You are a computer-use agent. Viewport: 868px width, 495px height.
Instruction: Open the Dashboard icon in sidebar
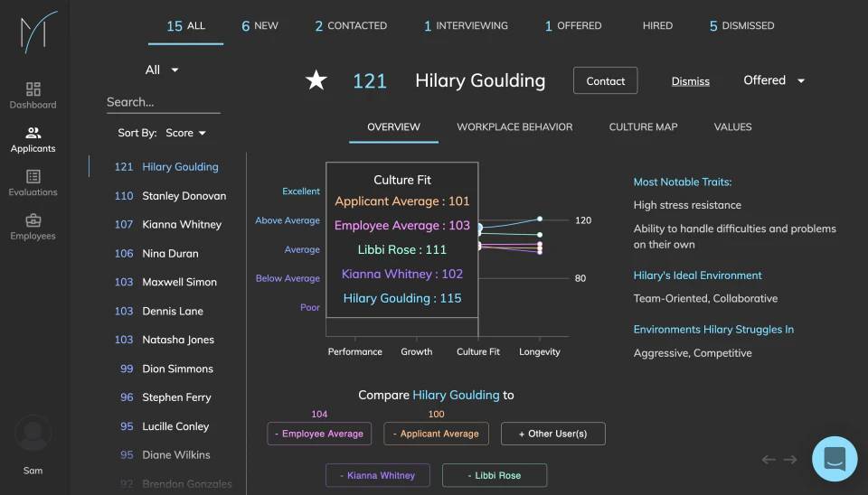click(33, 89)
